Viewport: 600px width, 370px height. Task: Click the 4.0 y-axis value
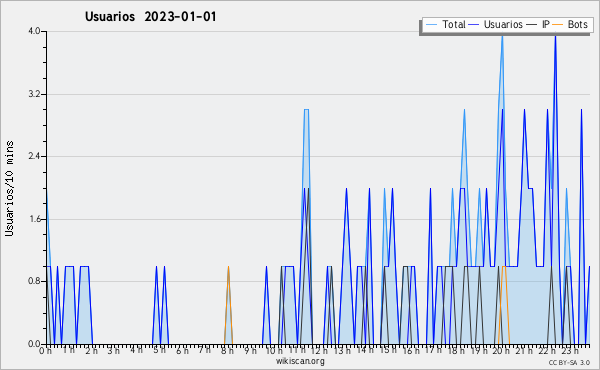(x=35, y=31)
